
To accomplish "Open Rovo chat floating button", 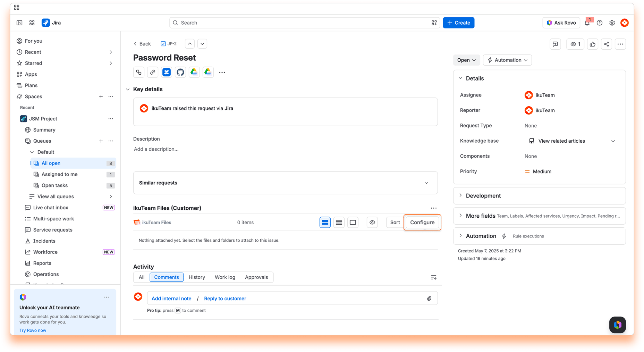I will click(618, 325).
